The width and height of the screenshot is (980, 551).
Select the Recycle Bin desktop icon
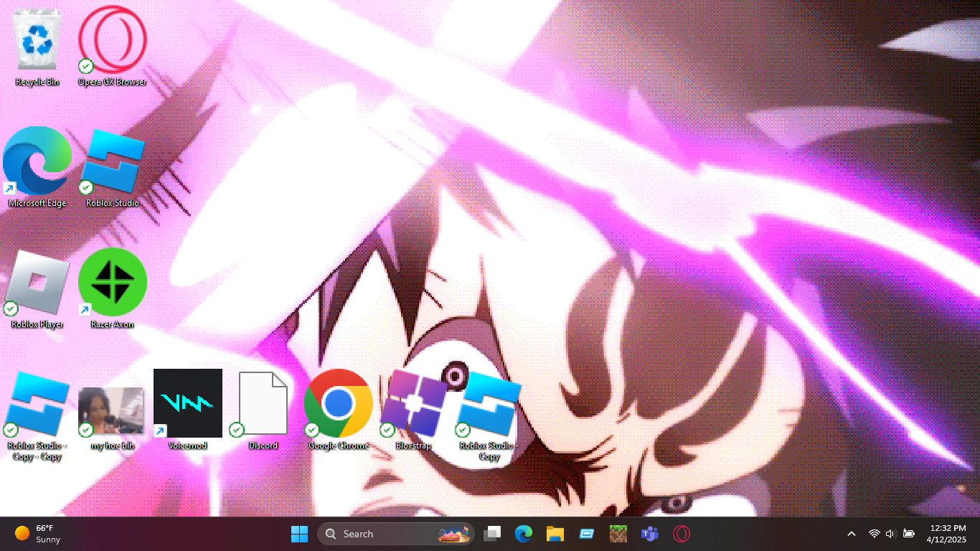click(37, 46)
